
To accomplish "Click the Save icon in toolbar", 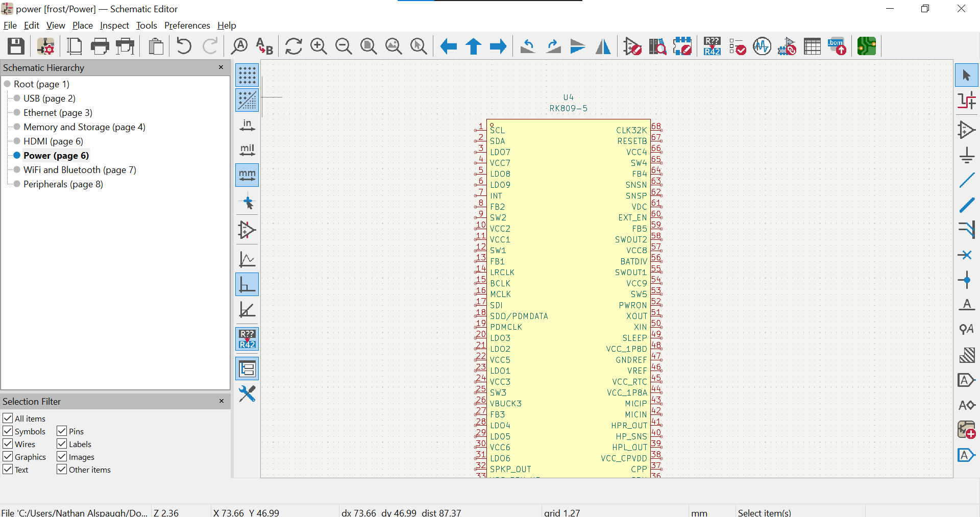I will click(x=16, y=46).
